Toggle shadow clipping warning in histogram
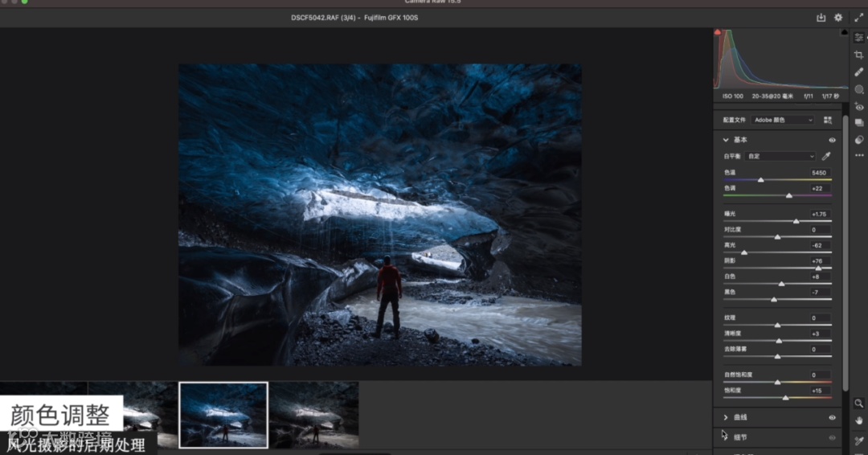The width and height of the screenshot is (868, 455). click(718, 32)
